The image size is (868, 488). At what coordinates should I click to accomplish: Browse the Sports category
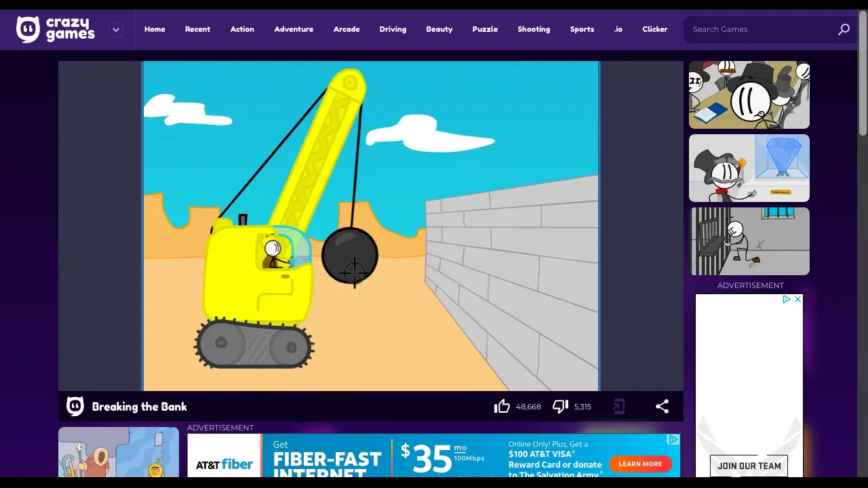tap(582, 29)
